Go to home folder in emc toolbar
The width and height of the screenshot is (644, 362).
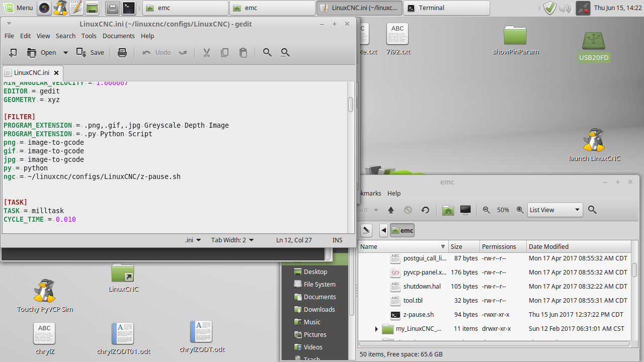pos(448,210)
